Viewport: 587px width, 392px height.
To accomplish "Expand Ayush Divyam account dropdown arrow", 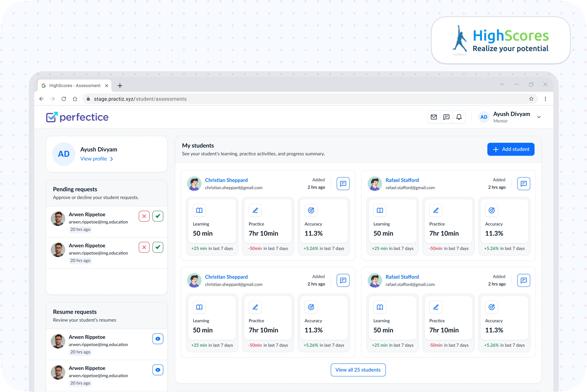I will coord(539,117).
